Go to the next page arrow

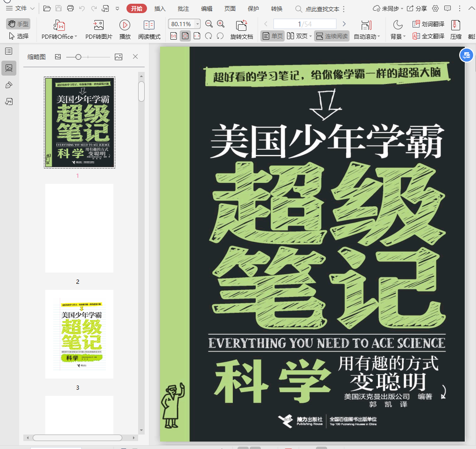(344, 24)
